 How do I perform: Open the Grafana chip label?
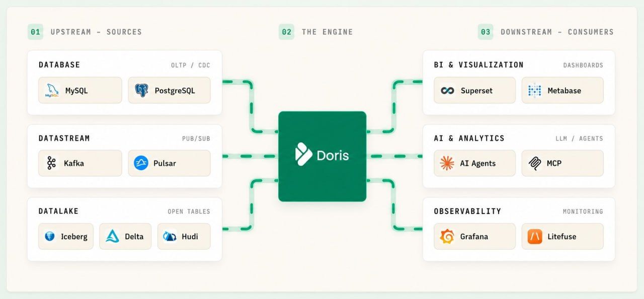(x=474, y=236)
